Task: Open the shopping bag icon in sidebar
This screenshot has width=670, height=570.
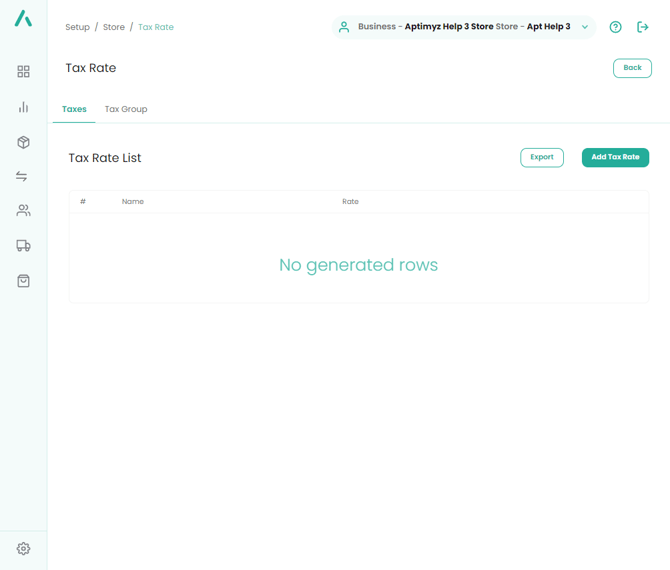Action: pos(23,281)
